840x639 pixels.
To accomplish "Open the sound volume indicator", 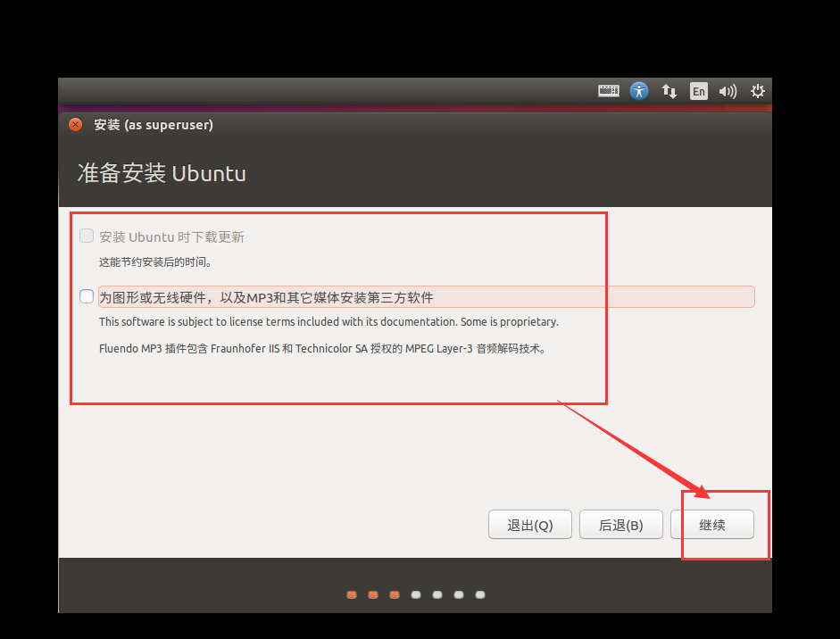I will 728,91.
